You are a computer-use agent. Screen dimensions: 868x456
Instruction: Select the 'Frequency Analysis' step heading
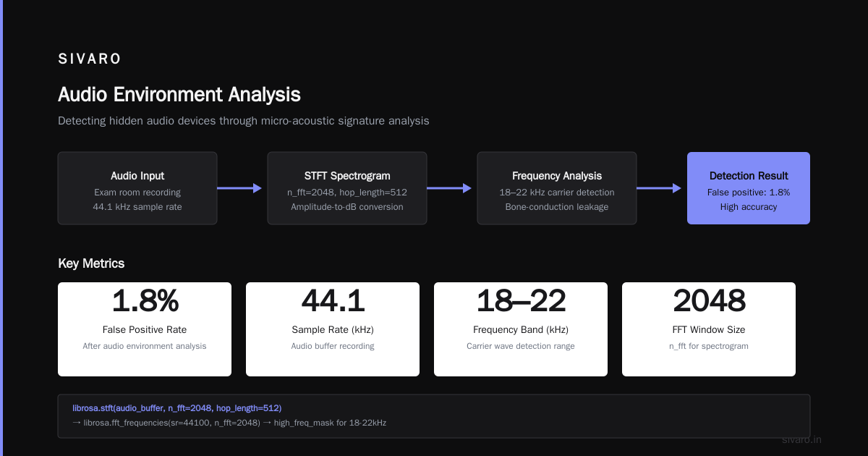[557, 176]
